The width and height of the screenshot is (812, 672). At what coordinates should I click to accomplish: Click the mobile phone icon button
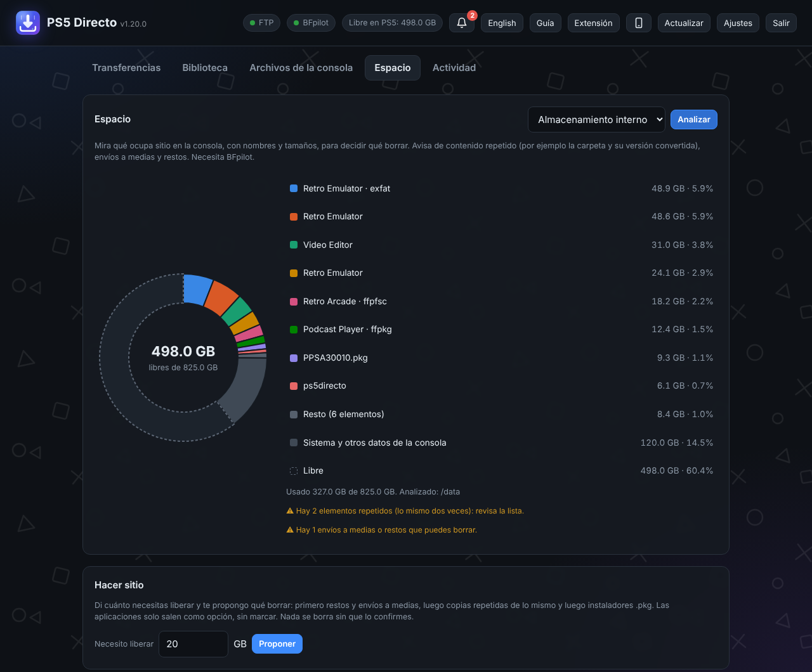tap(639, 23)
